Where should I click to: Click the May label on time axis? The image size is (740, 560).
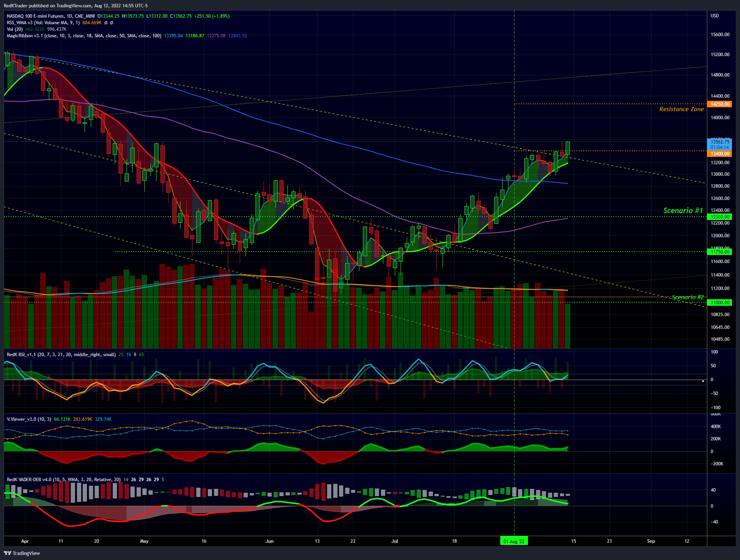[144, 541]
